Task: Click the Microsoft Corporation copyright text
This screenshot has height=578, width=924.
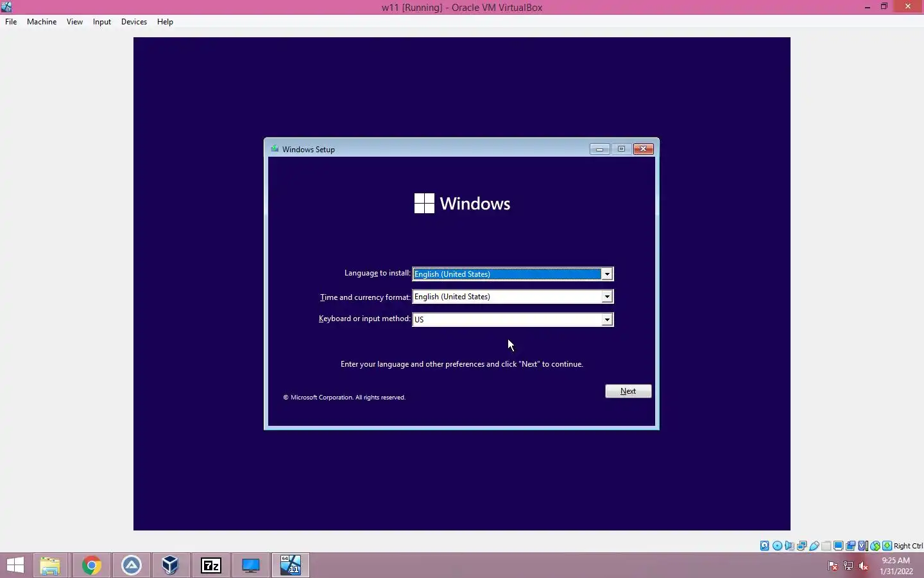Action: pyautogui.click(x=345, y=398)
